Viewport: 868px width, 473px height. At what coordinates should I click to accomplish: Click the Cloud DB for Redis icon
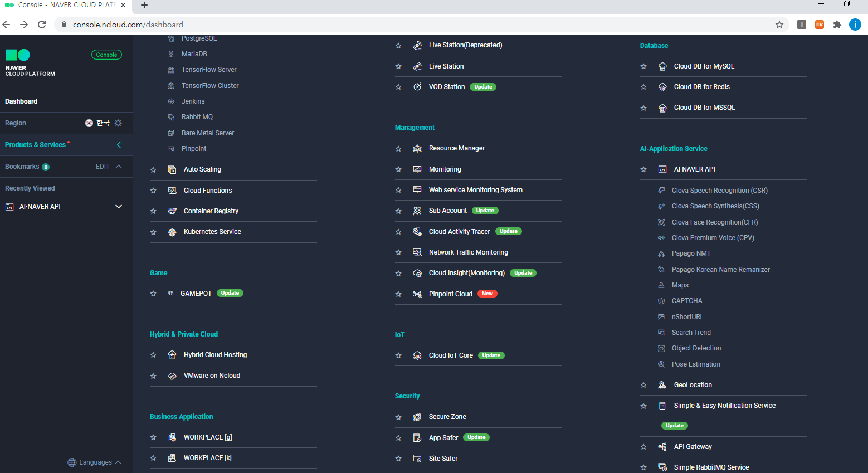[x=662, y=87]
